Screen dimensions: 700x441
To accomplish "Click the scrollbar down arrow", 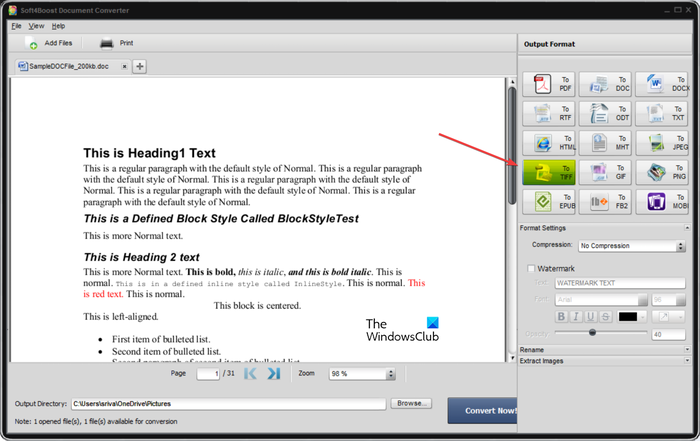I will click(512, 358).
